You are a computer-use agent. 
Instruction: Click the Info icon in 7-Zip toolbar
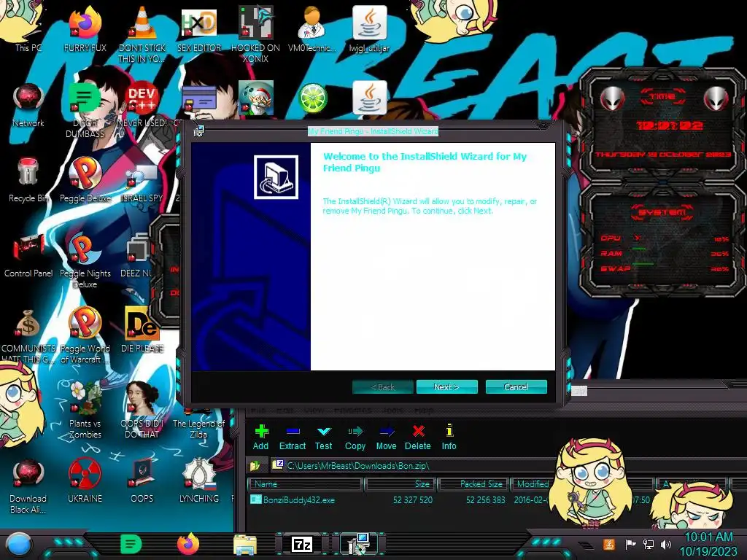(449, 430)
